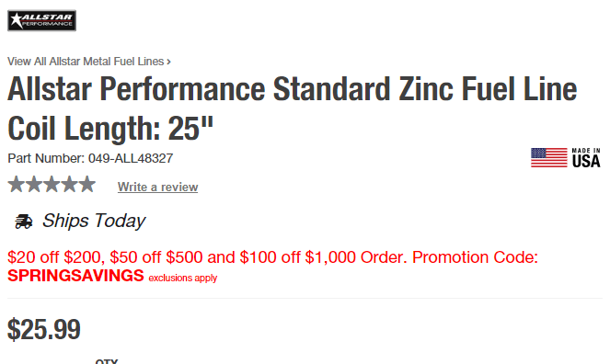Open the View All Allstar Metal Fuel Lines link
610x364 pixels.
pos(86,62)
